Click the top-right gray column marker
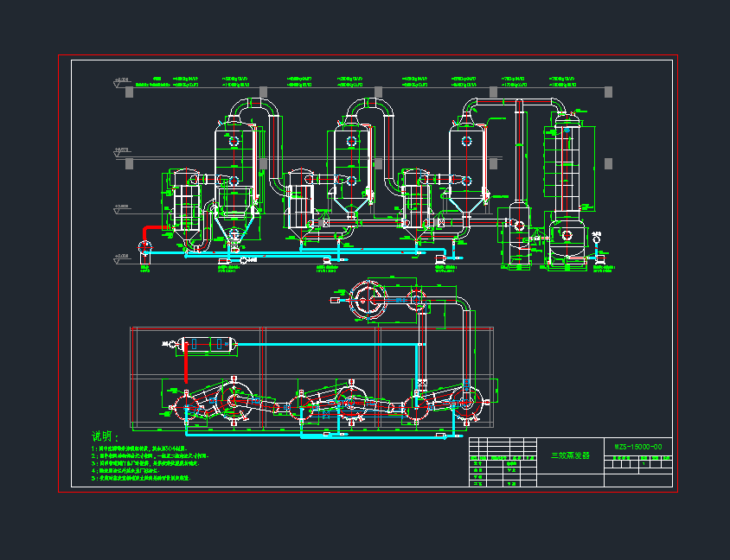This screenshot has width=730, height=560. click(x=609, y=92)
